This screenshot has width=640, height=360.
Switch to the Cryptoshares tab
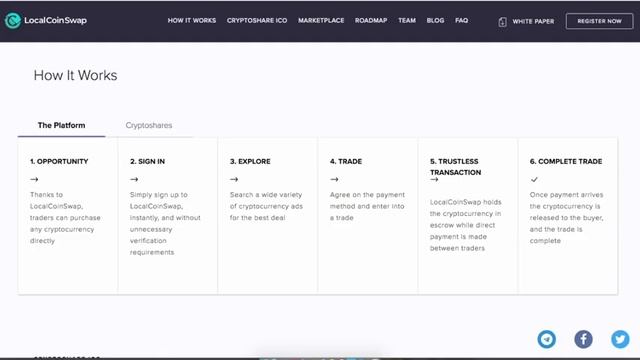click(149, 125)
